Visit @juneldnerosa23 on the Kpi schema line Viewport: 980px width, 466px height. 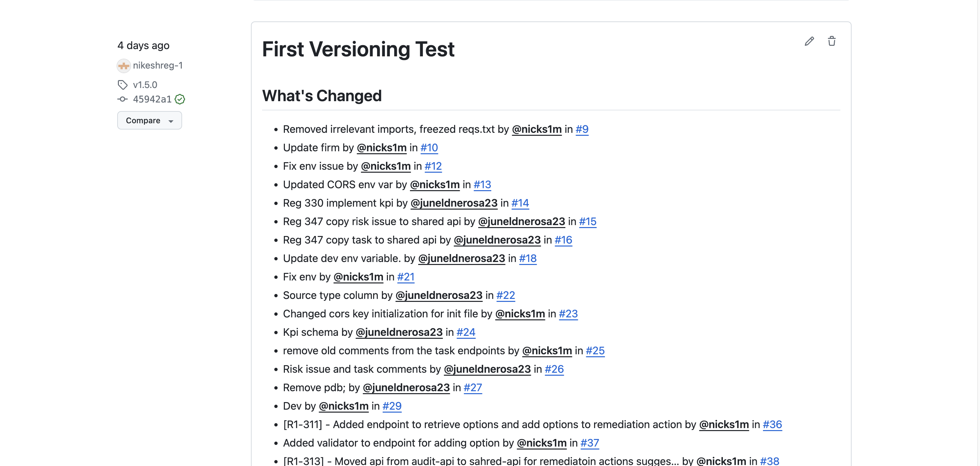tap(399, 333)
